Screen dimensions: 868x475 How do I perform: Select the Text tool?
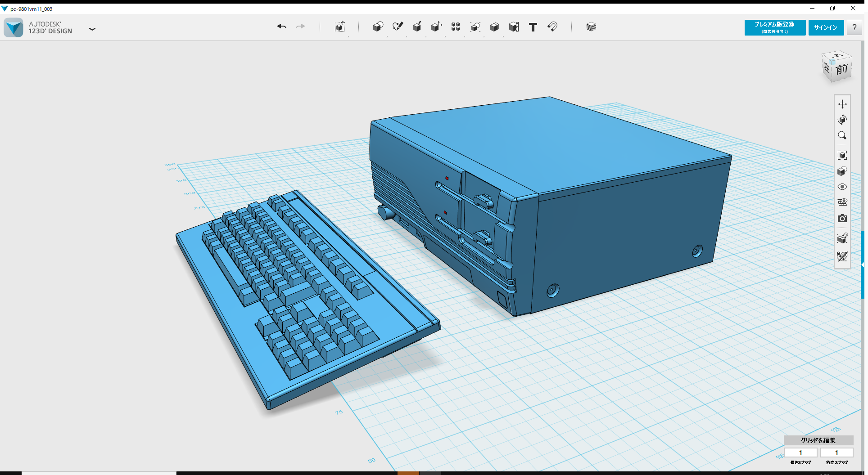[x=533, y=27]
